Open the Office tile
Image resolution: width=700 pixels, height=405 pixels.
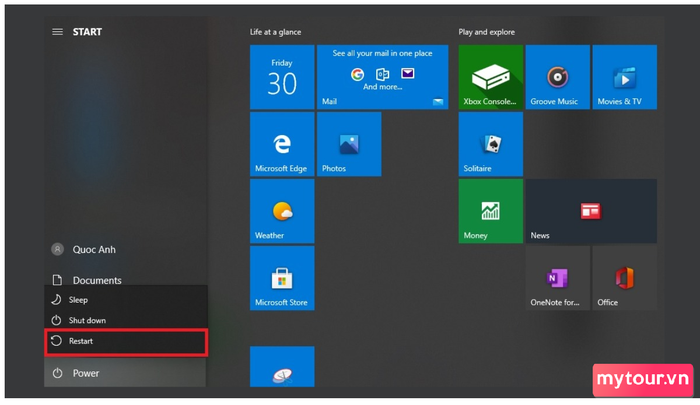click(x=625, y=278)
